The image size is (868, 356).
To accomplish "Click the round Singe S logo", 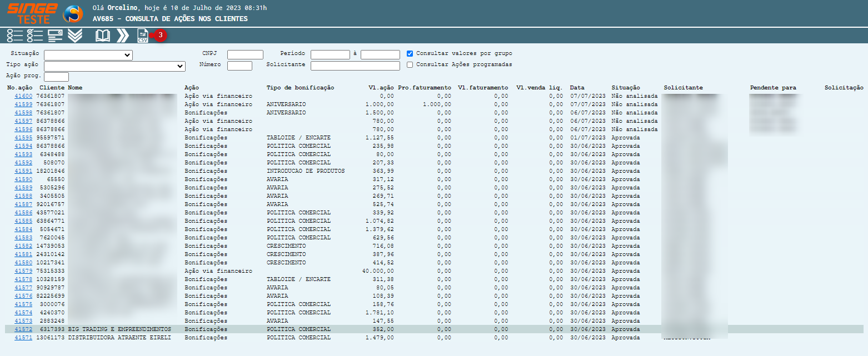I will (72, 13).
